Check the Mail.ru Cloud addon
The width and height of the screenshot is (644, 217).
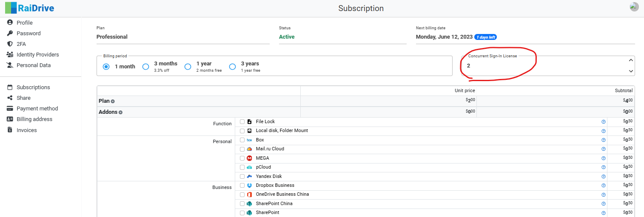(x=242, y=149)
